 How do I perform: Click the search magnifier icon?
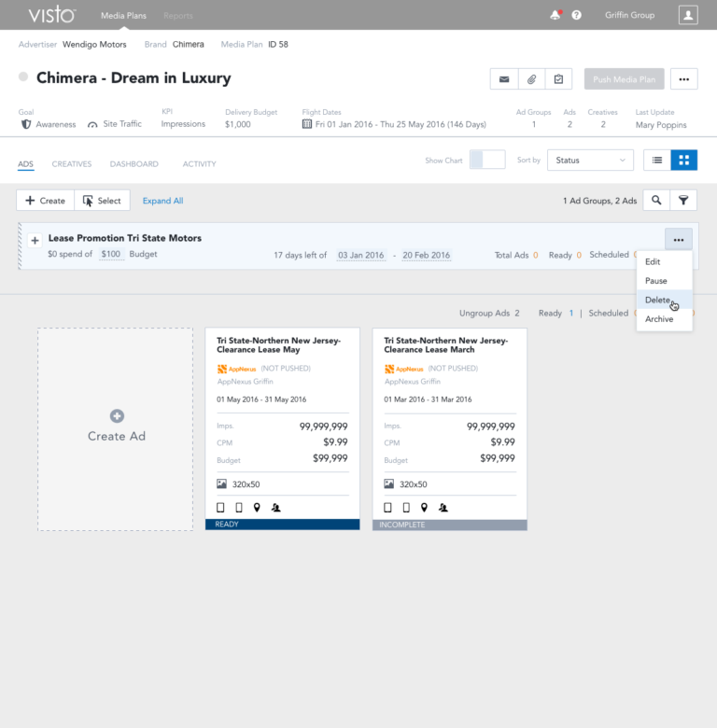(656, 200)
